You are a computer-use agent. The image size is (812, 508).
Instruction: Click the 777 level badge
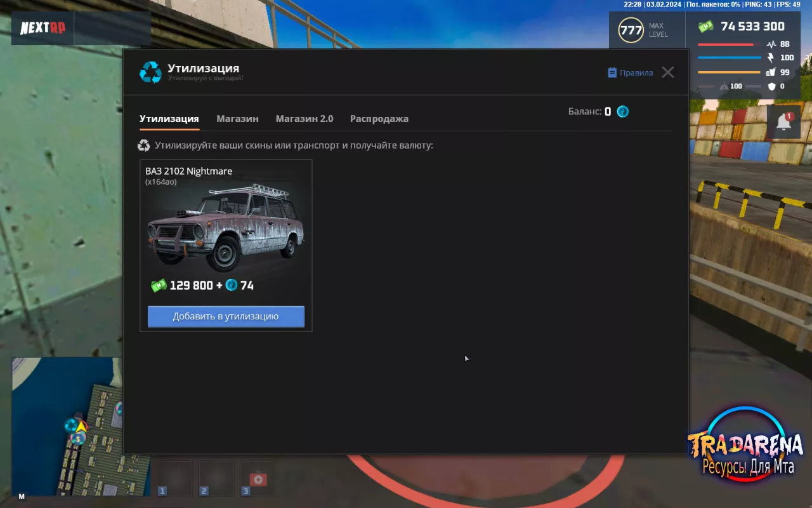(631, 30)
